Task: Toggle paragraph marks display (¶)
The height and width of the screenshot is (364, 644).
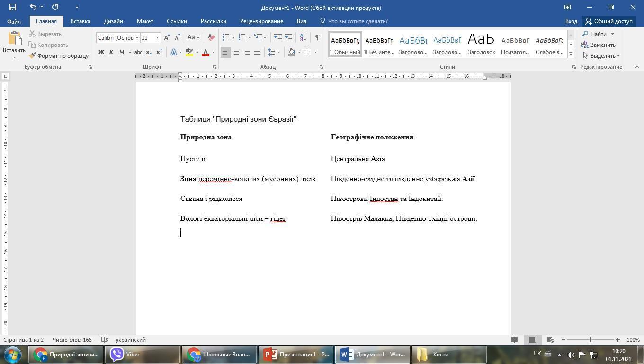Action: [317, 37]
